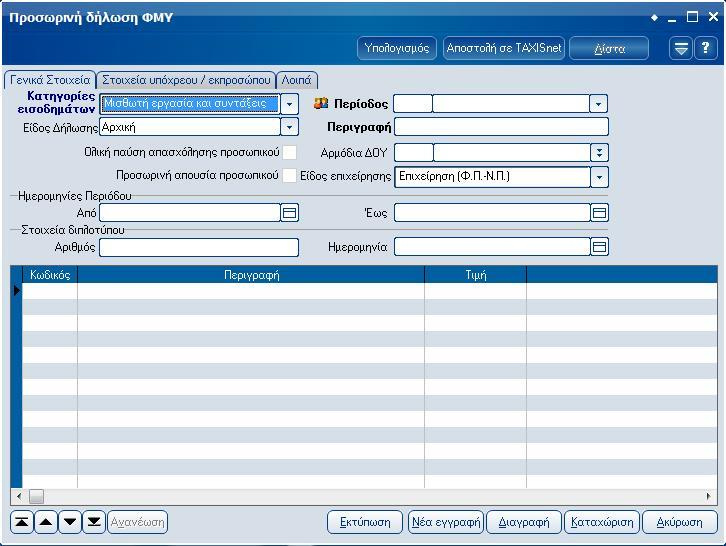
Task: Create a Νέα εγγραφή
Action: click(x=446, y=522)
